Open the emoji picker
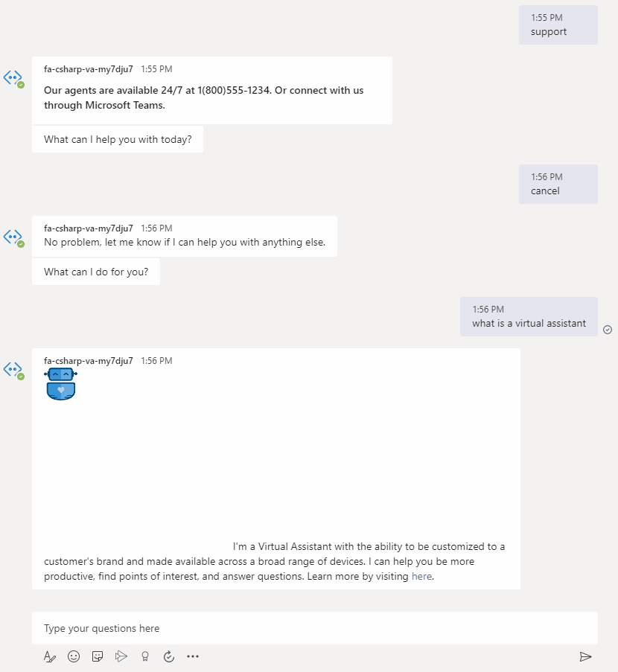The width and height of the screenshot is (618, 672). coord(73,656)
